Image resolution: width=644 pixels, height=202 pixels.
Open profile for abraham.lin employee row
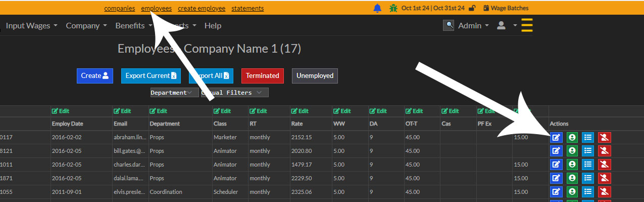pos(572,137)
